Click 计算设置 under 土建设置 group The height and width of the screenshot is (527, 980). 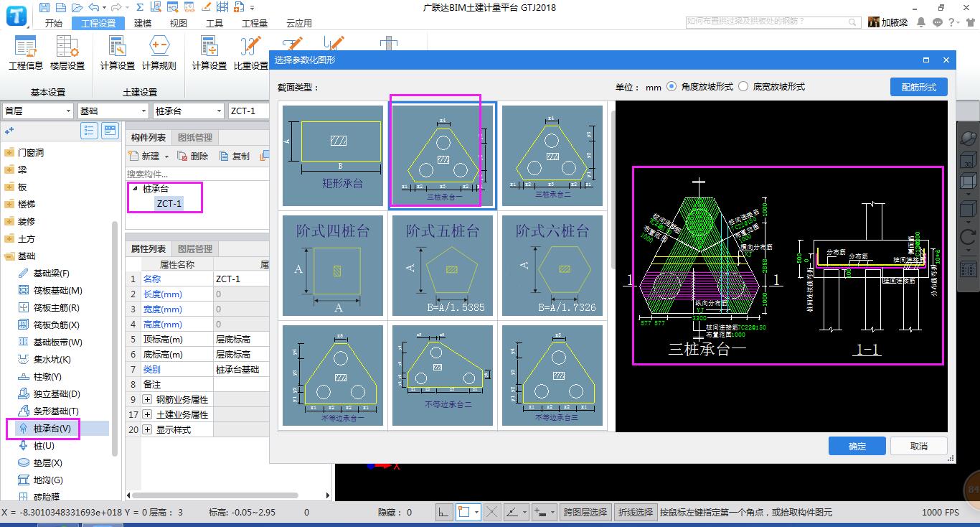point(118,53)
